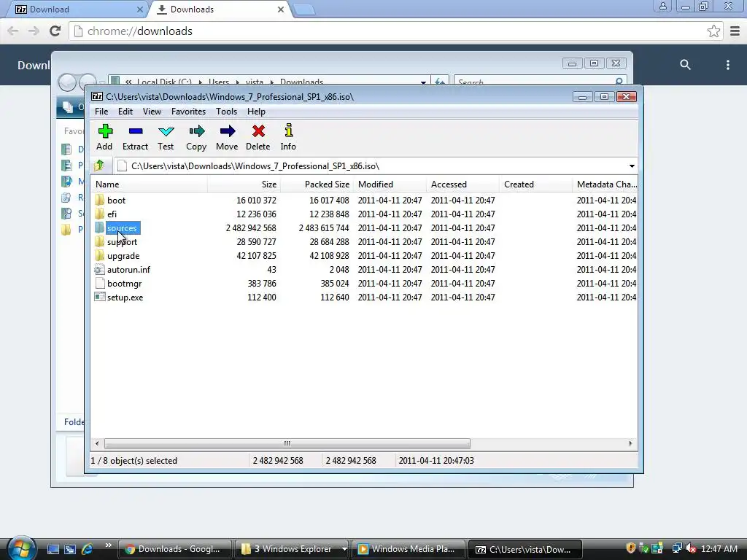Sort by the Created column header
This screenshot has height=560, width=747.
coord(535,184)
